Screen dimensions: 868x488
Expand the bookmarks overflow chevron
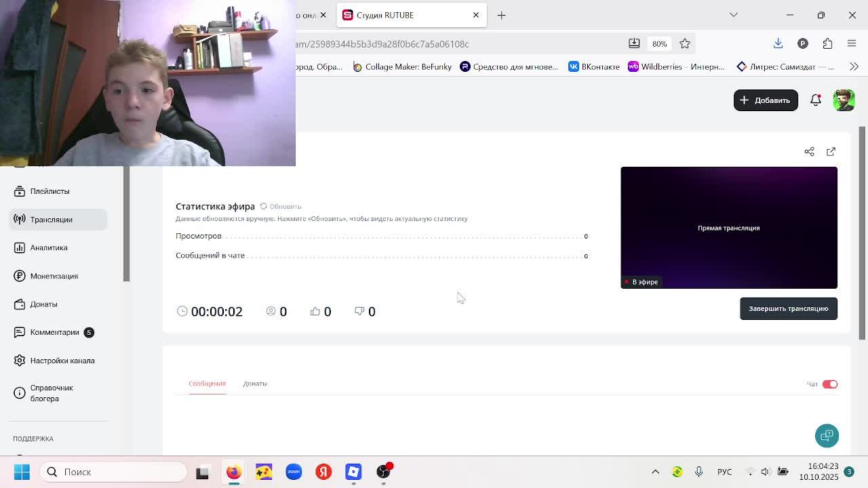(x=854, y=66)
